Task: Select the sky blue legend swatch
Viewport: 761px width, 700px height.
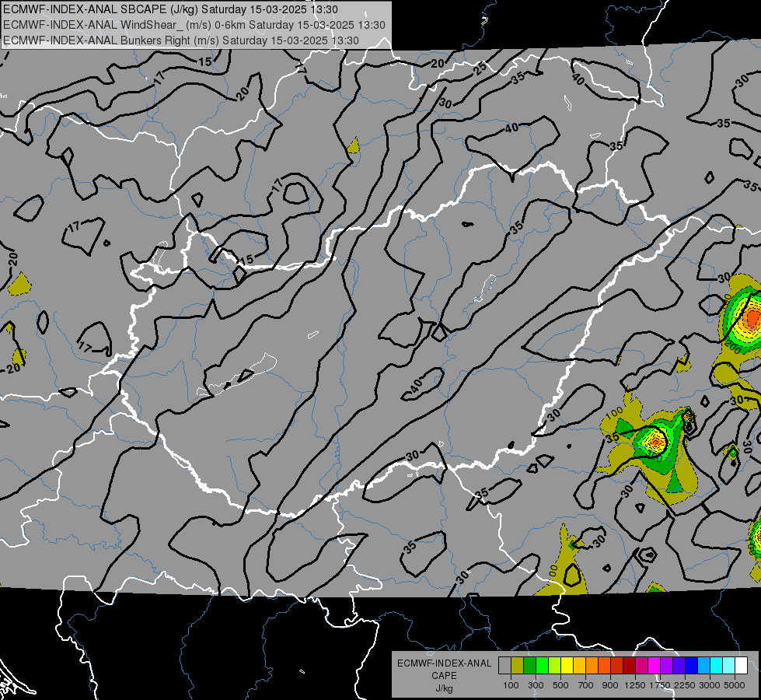Action: click(703, 666)
